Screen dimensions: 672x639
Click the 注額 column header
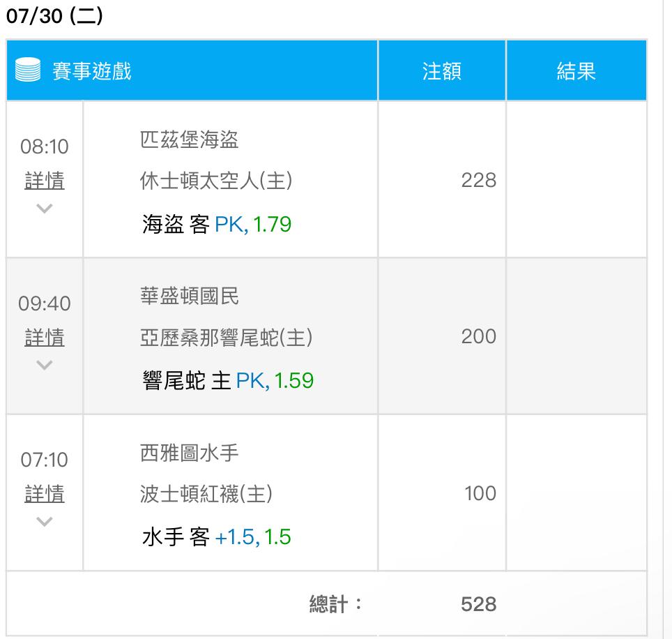pos(442,70)
